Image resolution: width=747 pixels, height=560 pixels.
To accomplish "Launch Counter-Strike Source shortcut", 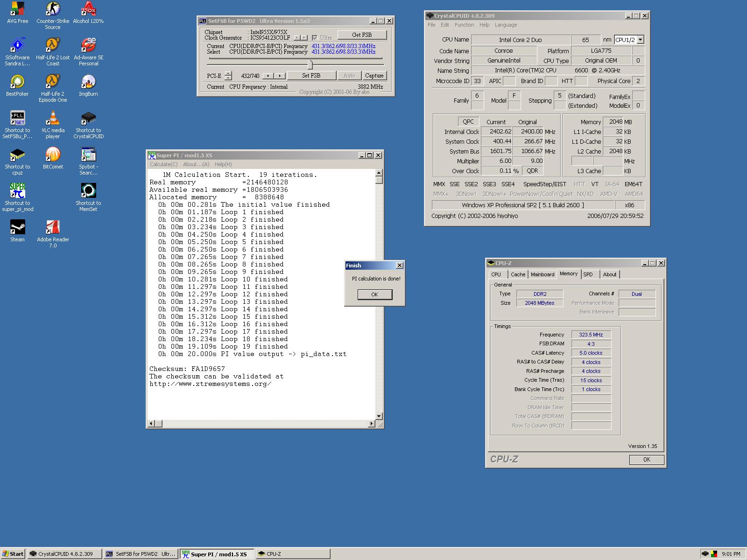I will 53,15.
